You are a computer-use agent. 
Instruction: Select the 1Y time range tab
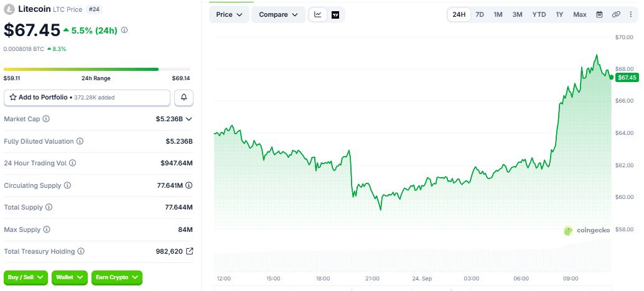click(559, 15)
